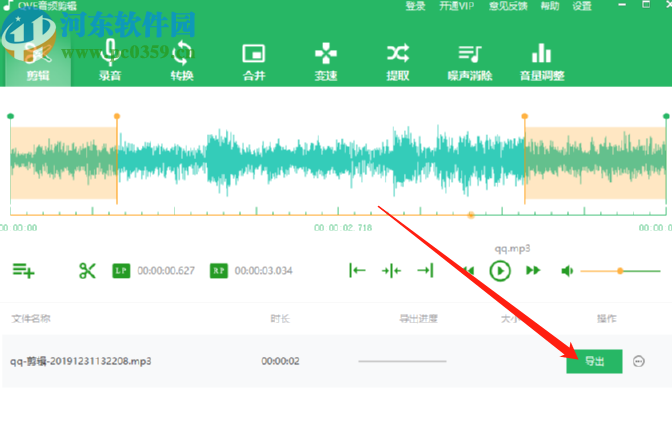
Task: Click the 文件名称 column header
Action: click(31, 319)
